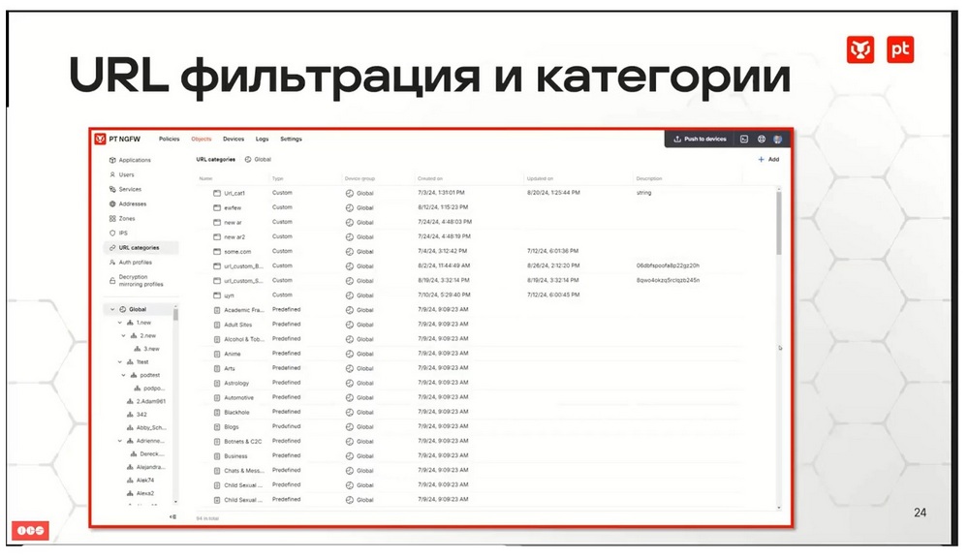969x560 pixels.
Task: Select the Alexa2 tree item
Action: [x=141, y=494]
